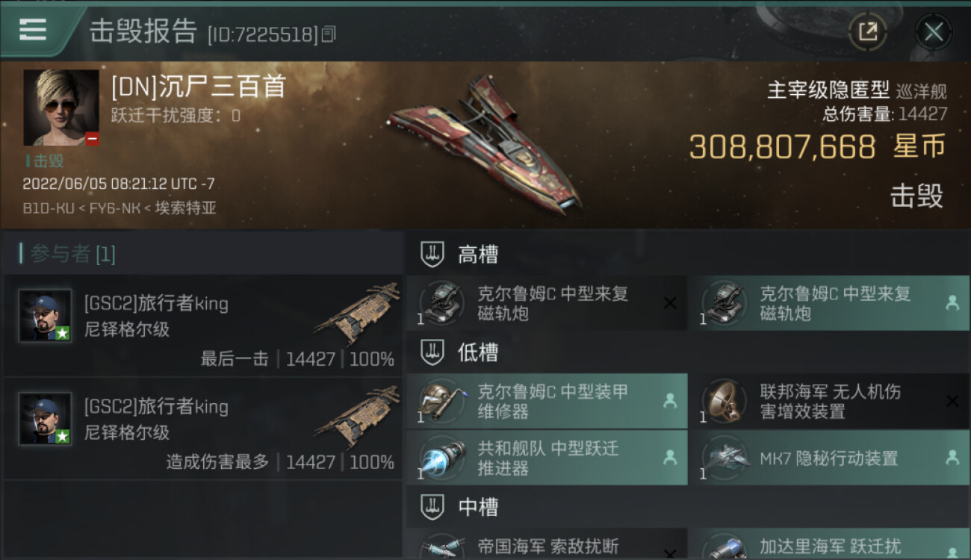The image size is (971, 560).
Task: Select 共和舰队 中型跃迁推进器 module
Action: [546, 458]
